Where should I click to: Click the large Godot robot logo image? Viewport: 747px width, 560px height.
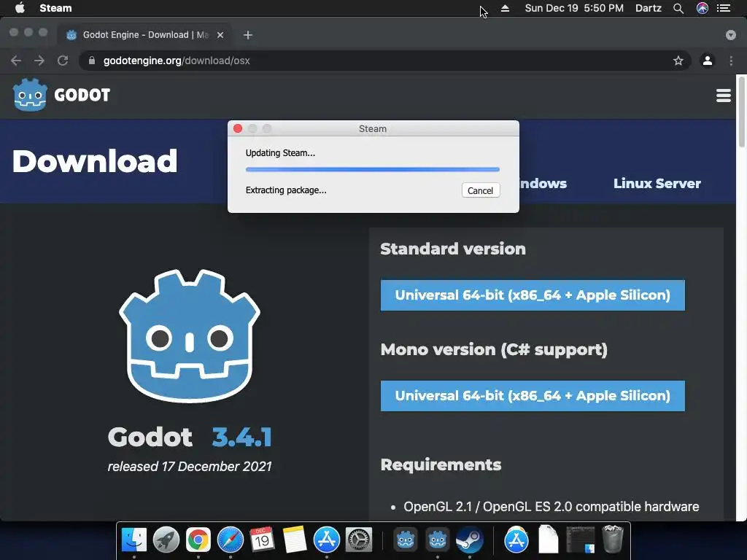tap(190, 336)
